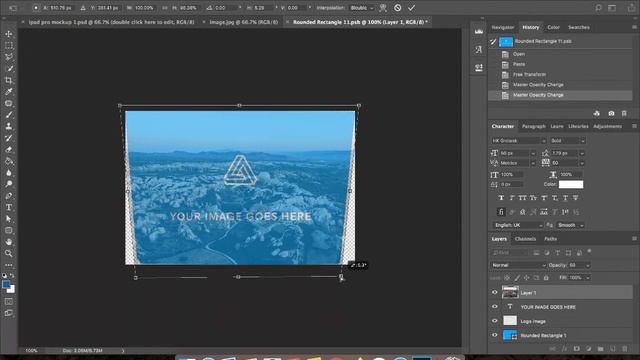Open the Normal blend mode dropdown
The height and width of the screenshot is (360, 640).
coord(518,265)
